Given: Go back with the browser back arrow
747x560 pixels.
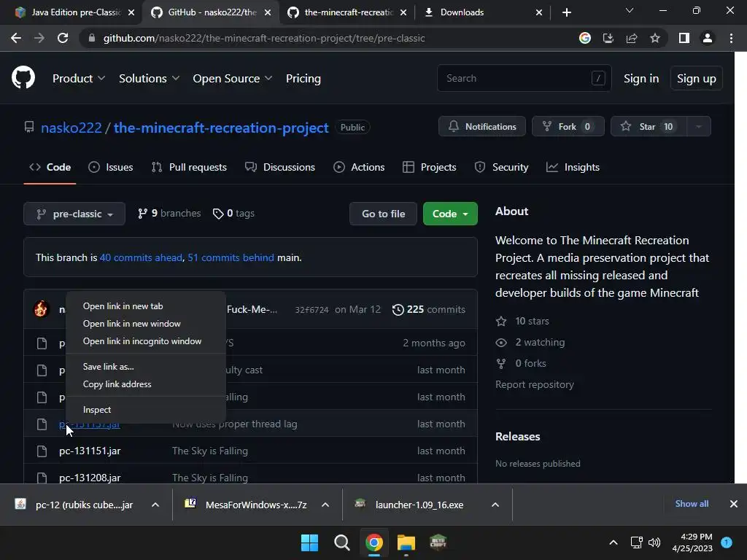Looking at the screenshot, I should 16,38.
